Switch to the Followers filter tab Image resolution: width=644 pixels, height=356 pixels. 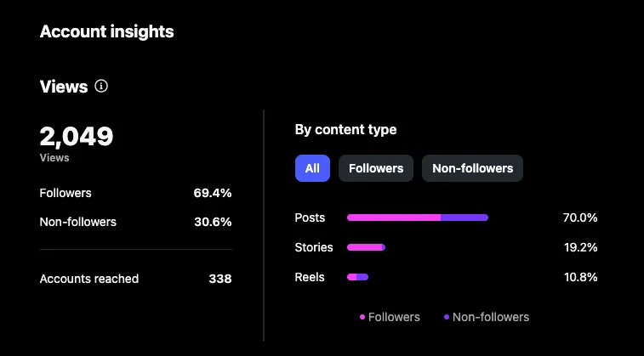pos(376,168)
